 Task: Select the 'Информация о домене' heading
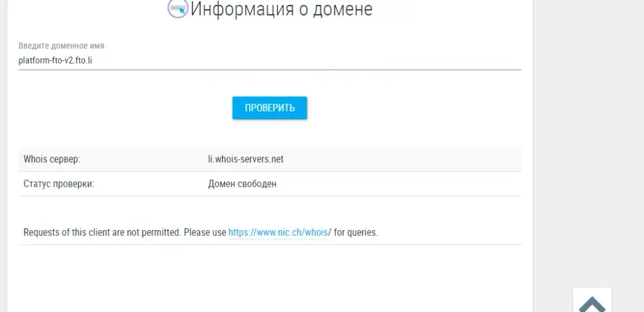(281, 9)
